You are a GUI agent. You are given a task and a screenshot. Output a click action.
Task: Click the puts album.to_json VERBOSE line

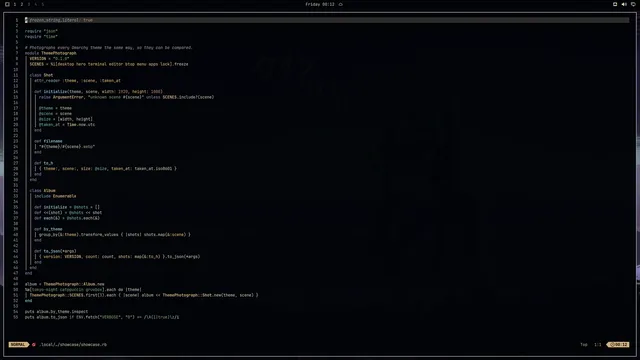pyautogui.click(x=102, y=317)
